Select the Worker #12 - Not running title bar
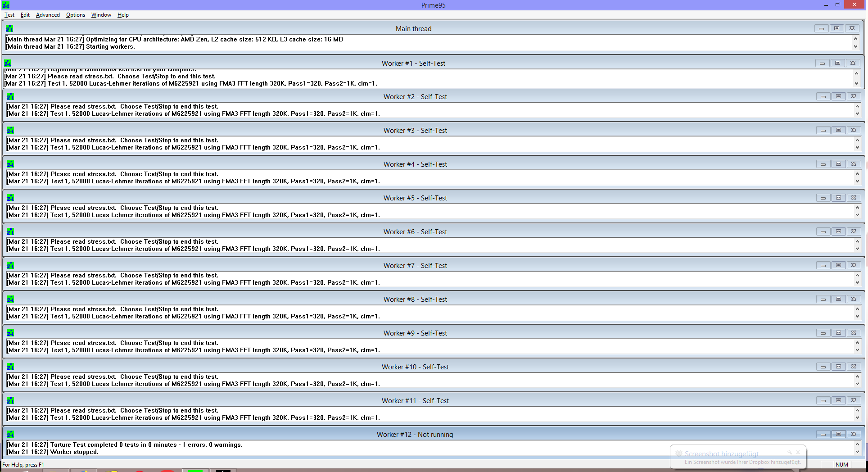This screenshot has height=472, width=868. [x=415, y=434]
